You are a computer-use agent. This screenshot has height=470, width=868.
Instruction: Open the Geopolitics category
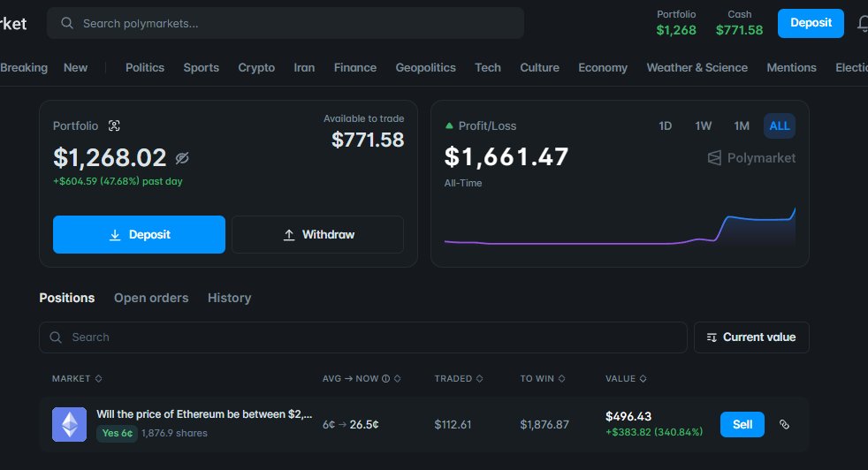point(426,67)
